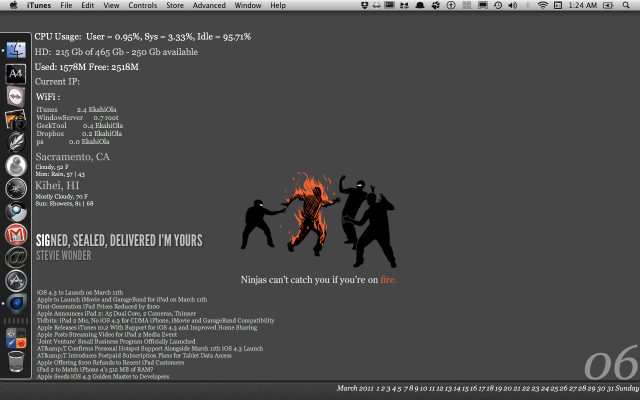This screenshot has width=640, height=400.
Task: Open the File menu
Action: 66,5
